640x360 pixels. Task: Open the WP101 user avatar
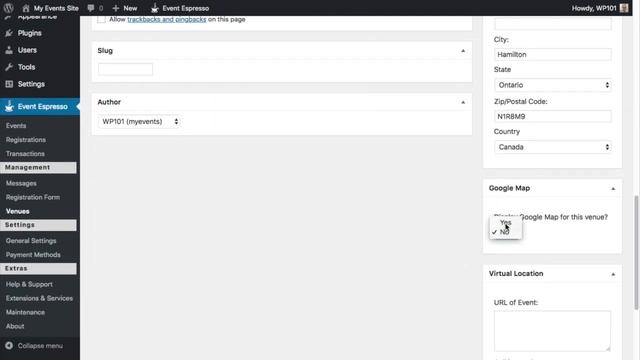[x=624, y=8]
